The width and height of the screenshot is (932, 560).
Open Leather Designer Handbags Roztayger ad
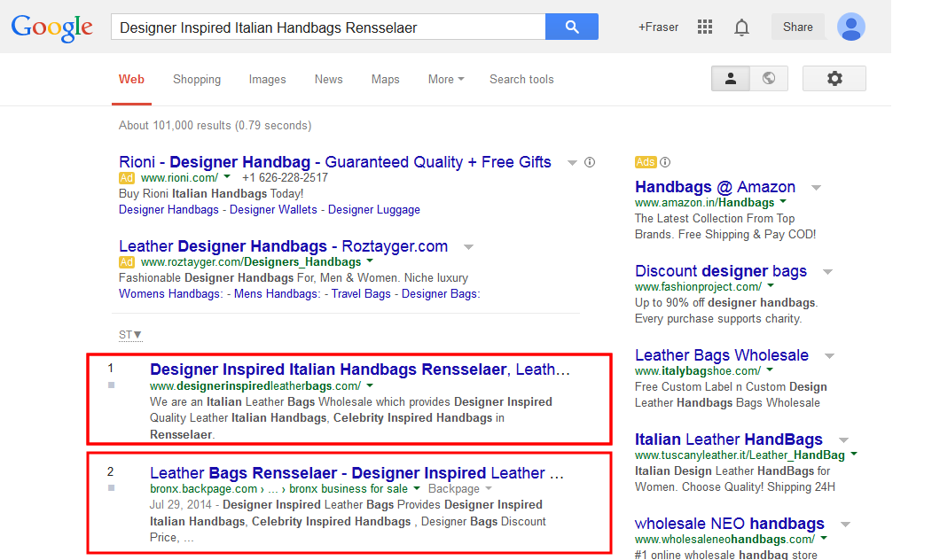click(283, 246)
